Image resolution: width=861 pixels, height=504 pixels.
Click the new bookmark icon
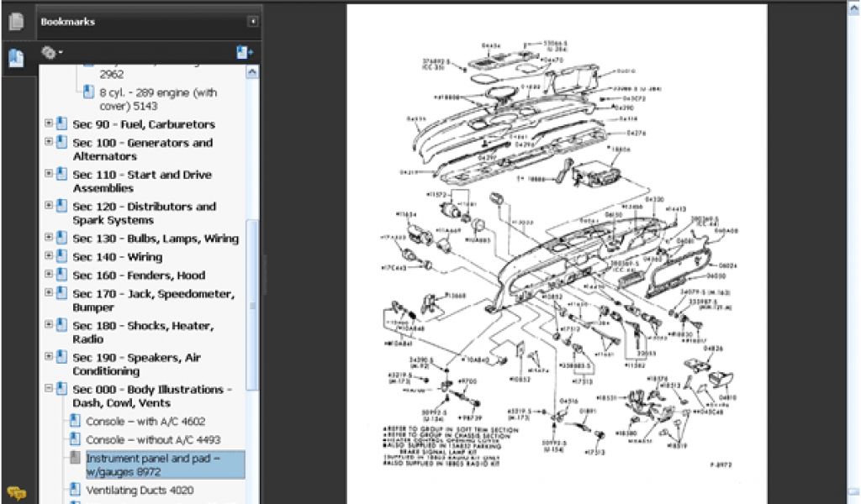244,53
